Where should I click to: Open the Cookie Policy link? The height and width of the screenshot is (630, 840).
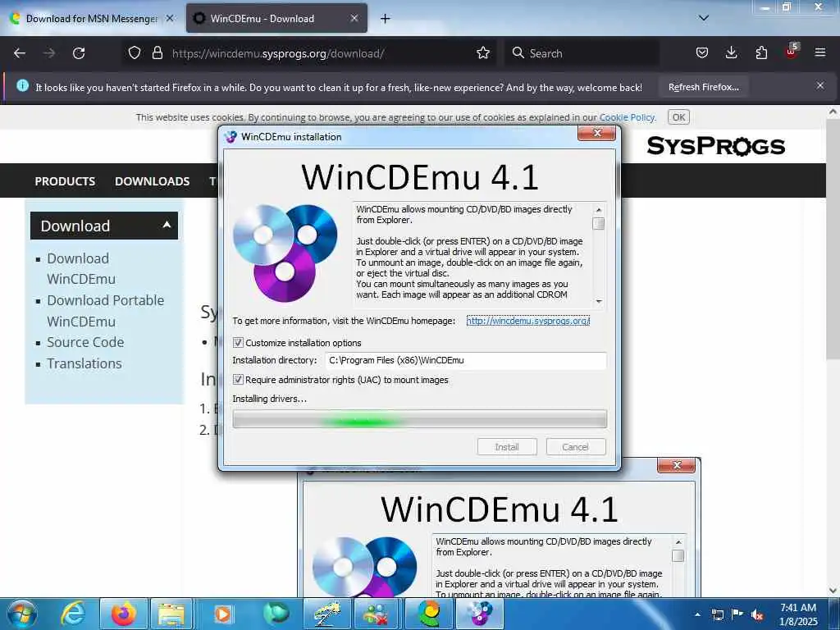click(x=627, y=117)
